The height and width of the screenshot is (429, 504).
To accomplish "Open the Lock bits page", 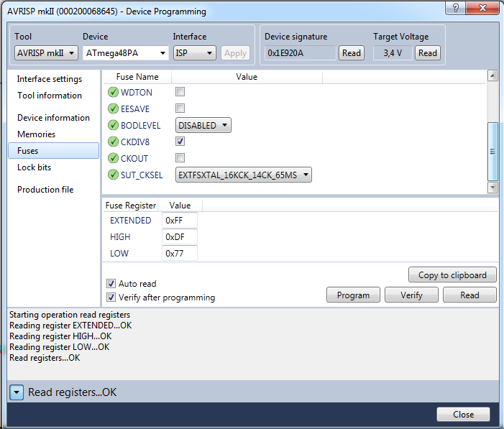I will (x=34, y=167).
